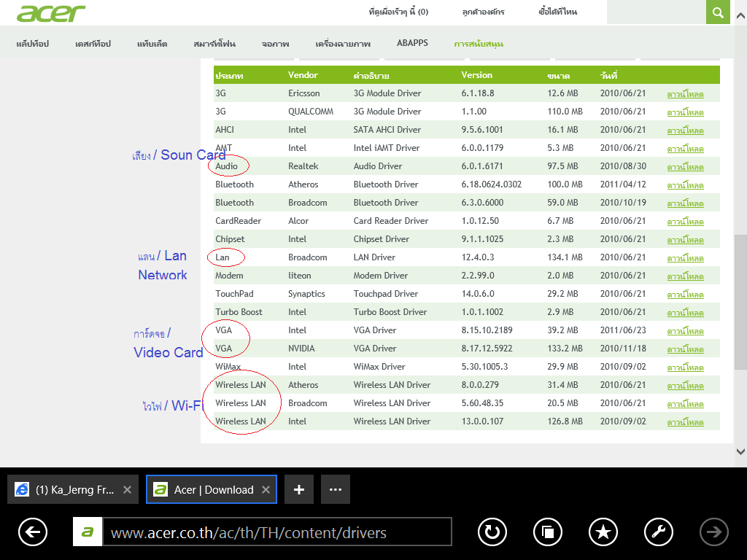Screen dimensions: 747x560
Task: Download the Broadcom Bluetooth Driver
Action: coord(685,203)
